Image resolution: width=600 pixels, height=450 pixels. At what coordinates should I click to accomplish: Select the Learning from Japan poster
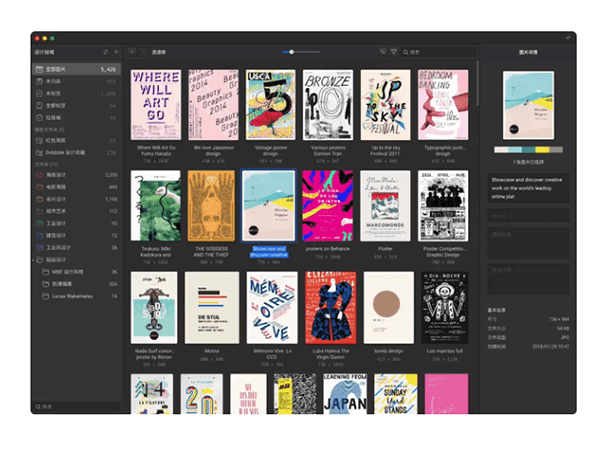(345, 394)
